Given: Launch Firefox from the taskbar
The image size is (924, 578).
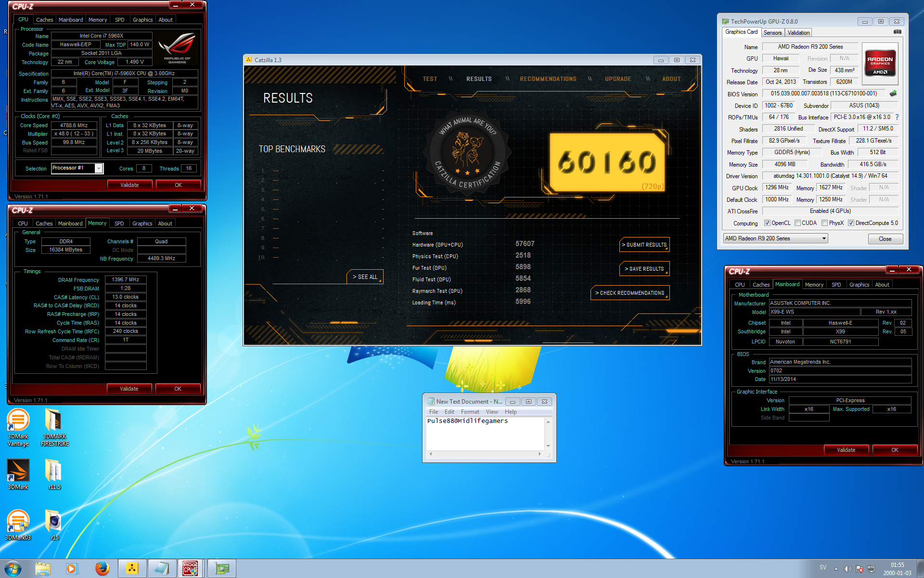Looking at the screenshot, I should 102,568.
